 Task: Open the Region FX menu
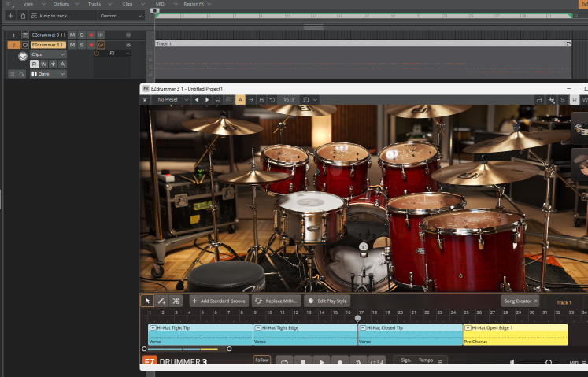pyautogui.click(x=194, y=4)
